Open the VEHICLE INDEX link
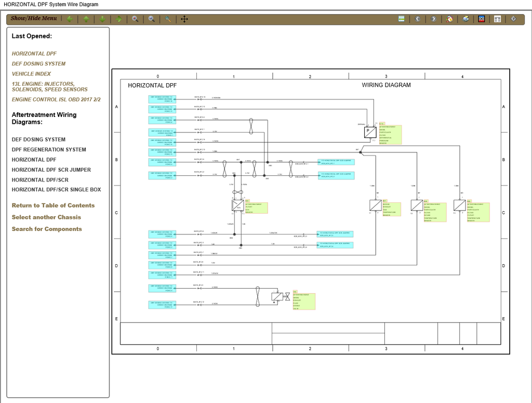 (x=31, y=74)
